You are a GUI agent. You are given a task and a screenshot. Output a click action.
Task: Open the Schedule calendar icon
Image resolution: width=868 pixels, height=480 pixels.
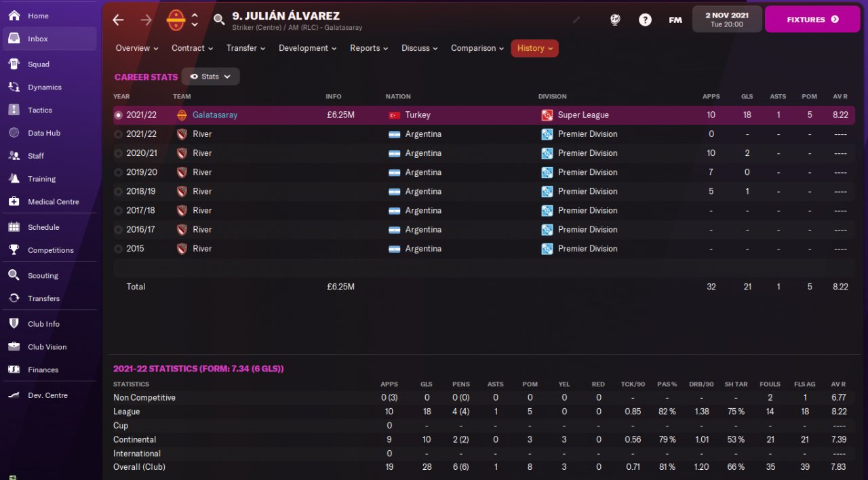click(x=14, y=227)
